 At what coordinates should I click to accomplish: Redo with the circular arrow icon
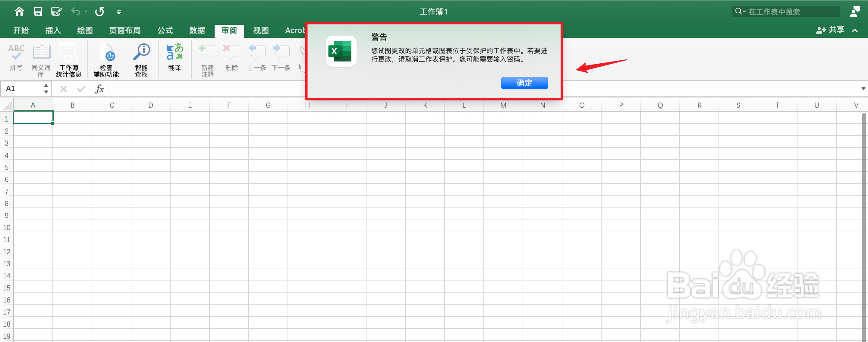[100, 12]
